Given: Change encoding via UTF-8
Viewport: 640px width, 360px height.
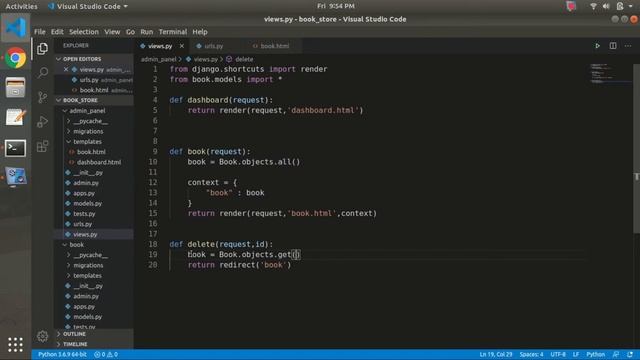Looking at the screenshot, I should (558, 354).
